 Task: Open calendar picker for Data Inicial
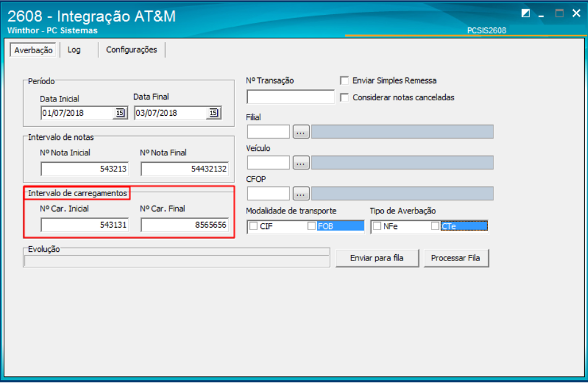click(120, 113)
